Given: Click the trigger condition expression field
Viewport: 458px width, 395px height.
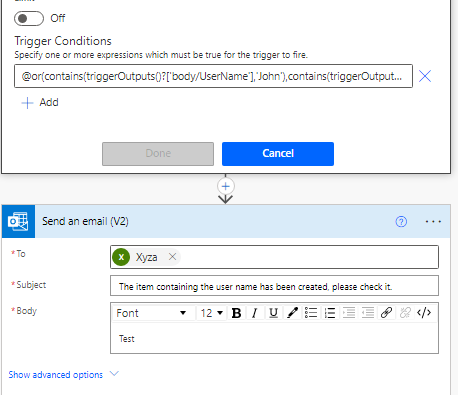Looking at the screenshot, I should [213, 76].
